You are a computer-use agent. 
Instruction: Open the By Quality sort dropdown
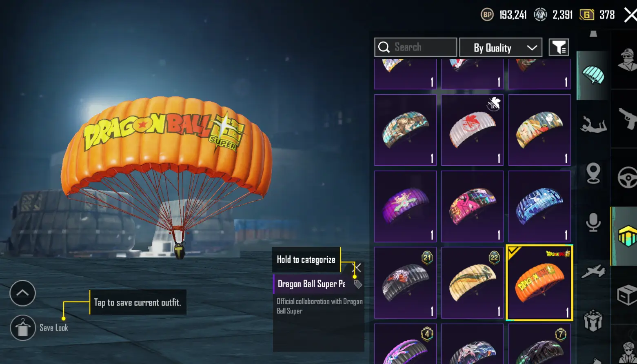point(501,48)
